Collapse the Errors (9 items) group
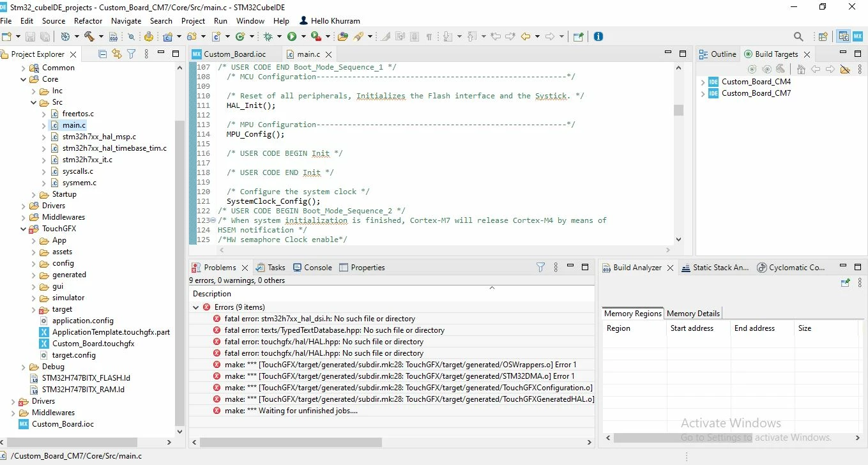Viewport: 868px width, 465px height. [196, 307]
